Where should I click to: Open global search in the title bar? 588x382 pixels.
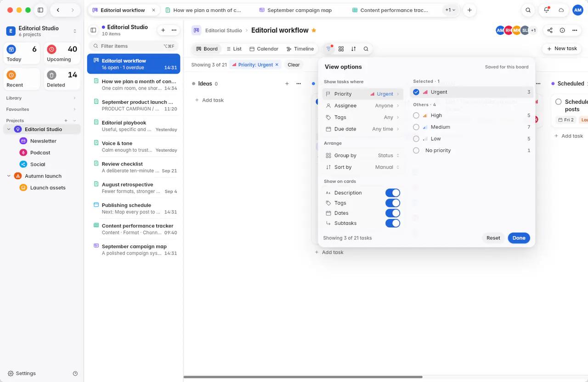click(x=528, y=10)
